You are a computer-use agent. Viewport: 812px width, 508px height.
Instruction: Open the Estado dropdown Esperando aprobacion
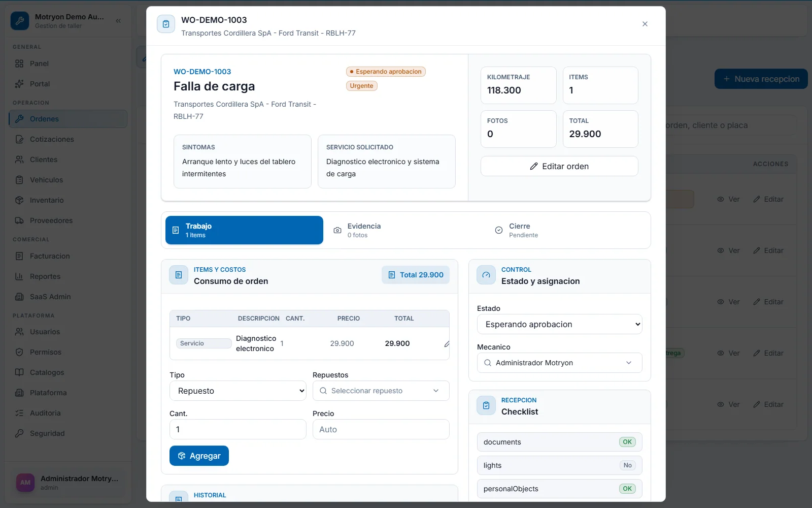(560, 324)
